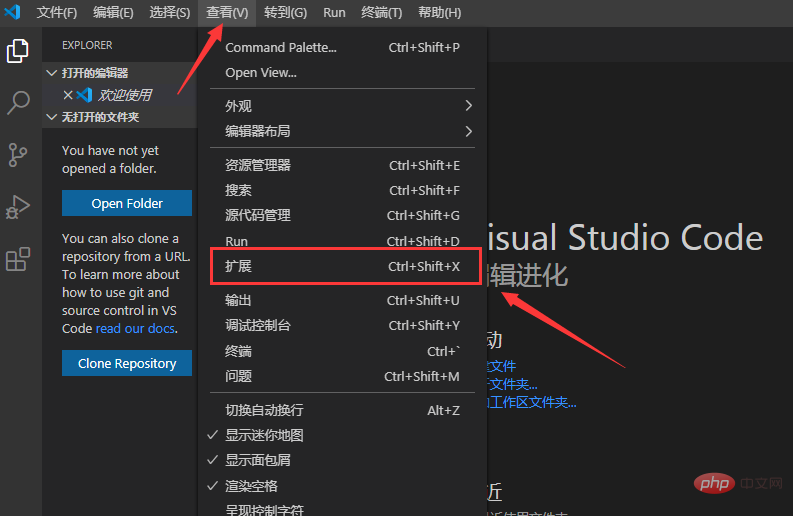The height and width of the screenshot is (516, 793).
Task: Collapse the 无打开的文件夹 section
Action: [100, 117]
